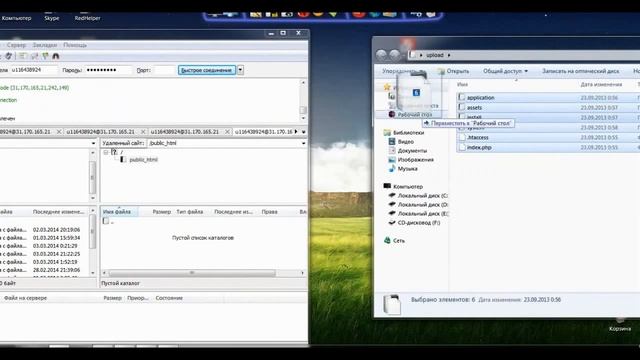Viewport: 640px width, 360px height.
Task: Open Документы library in sidebar
Action: (412, 151)
